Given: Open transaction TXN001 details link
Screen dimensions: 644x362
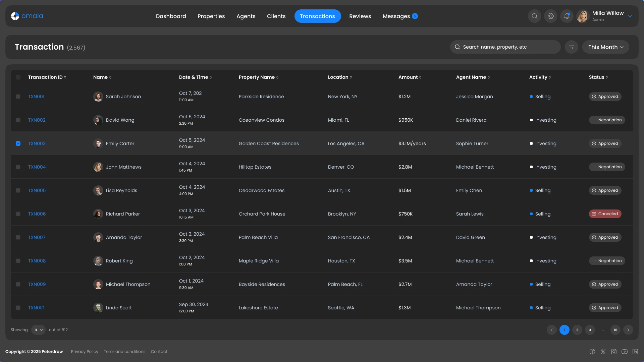Looking at the screenshot, I should click(x=36, y=97).
